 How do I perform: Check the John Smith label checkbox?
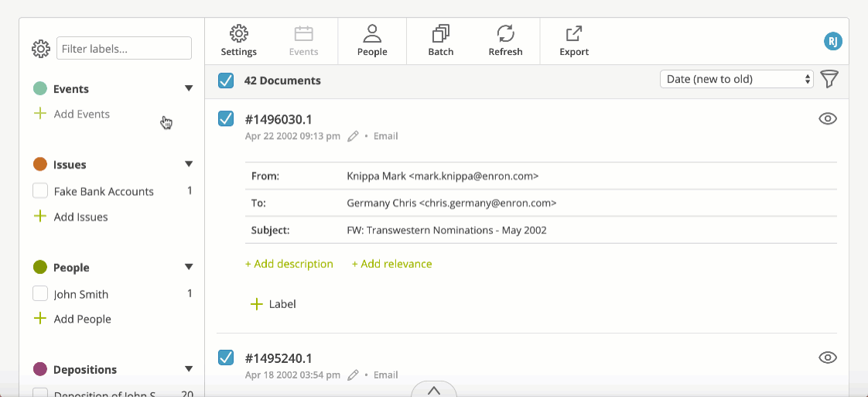click(x=40, y=293)
